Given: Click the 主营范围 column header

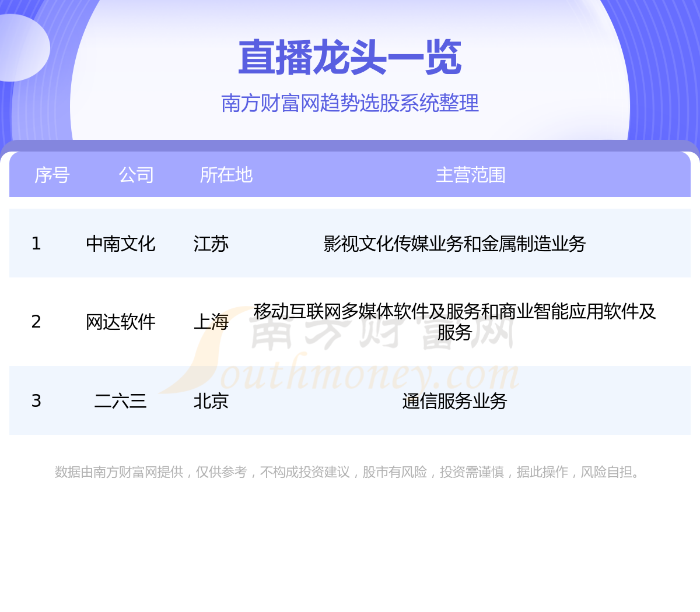Looking at the screenshot, I should click(470, 175).
